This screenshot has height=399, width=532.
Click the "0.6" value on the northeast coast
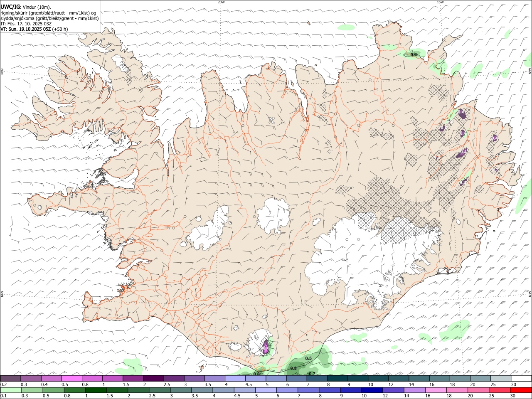414,54
